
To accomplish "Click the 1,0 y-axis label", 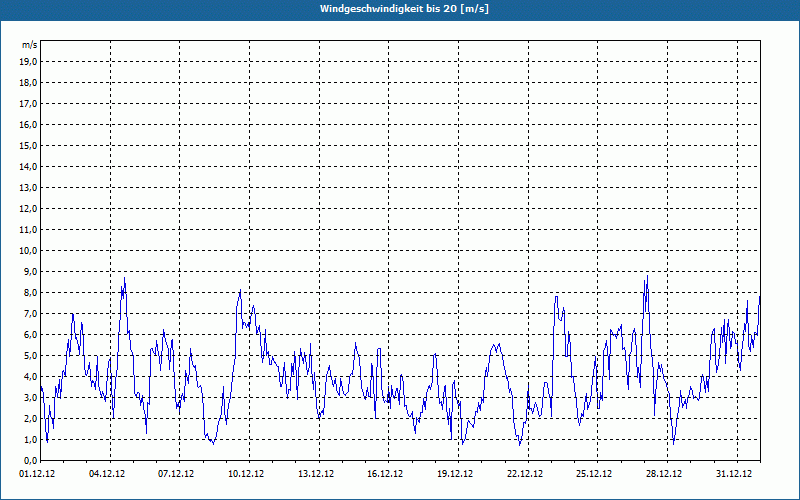I will [30, 439].
